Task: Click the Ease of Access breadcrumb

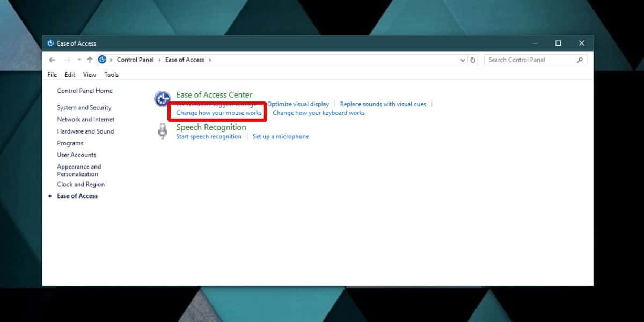Action: tap(185, 60)
